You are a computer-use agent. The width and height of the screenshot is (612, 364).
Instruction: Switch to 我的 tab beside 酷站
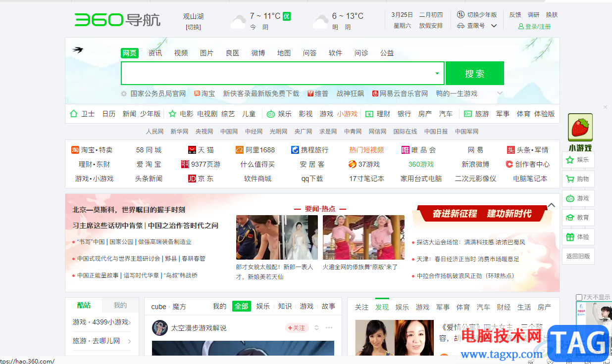coord(120,305)
